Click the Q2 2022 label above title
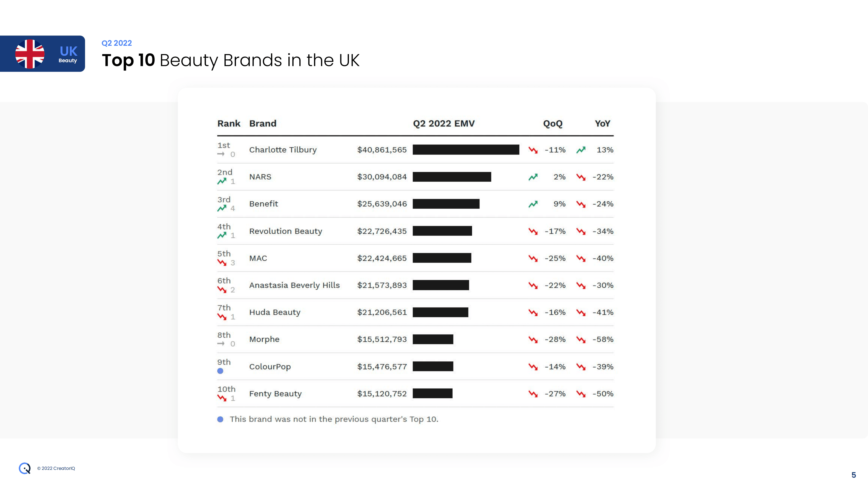Viewport: 868px width, 488px height. (117, 43)
